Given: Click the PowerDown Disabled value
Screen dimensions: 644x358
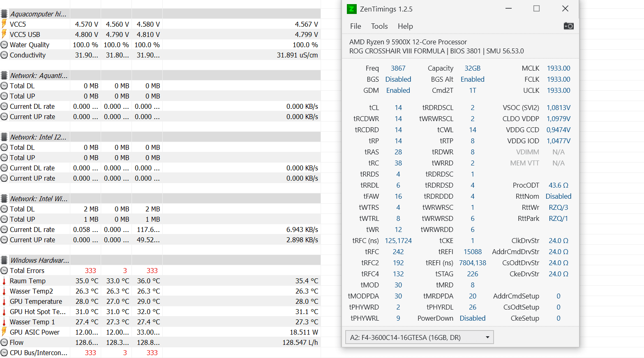Looking at the screenshot, I should [x=473, y=318].
